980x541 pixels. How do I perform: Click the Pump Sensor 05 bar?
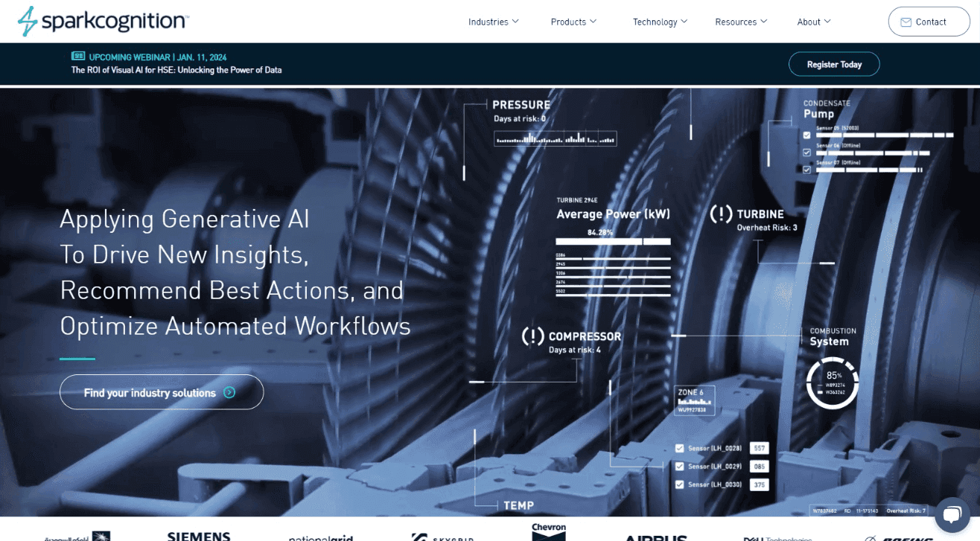[885, 135]
